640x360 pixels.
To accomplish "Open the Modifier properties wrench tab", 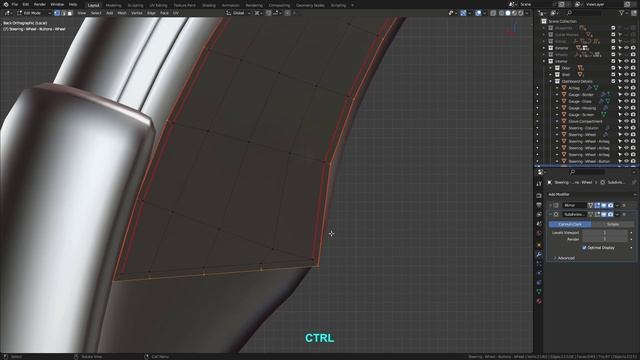I will pos(539,255).
